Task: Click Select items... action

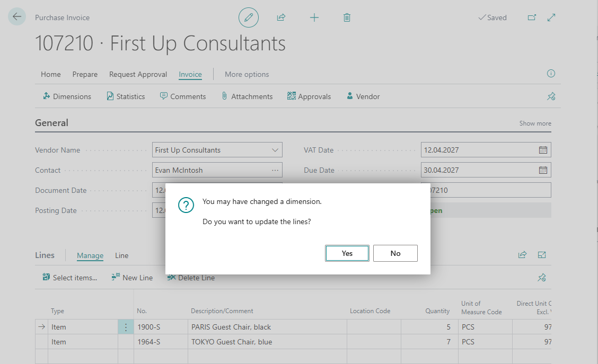Action: click(70, 278)
